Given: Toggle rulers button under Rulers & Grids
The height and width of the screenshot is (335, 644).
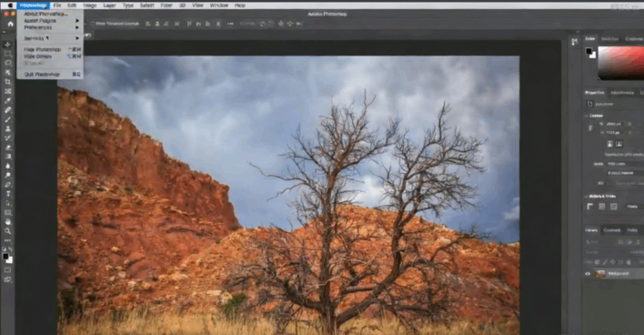Looking at the screenshot, I should pos(589,207).
